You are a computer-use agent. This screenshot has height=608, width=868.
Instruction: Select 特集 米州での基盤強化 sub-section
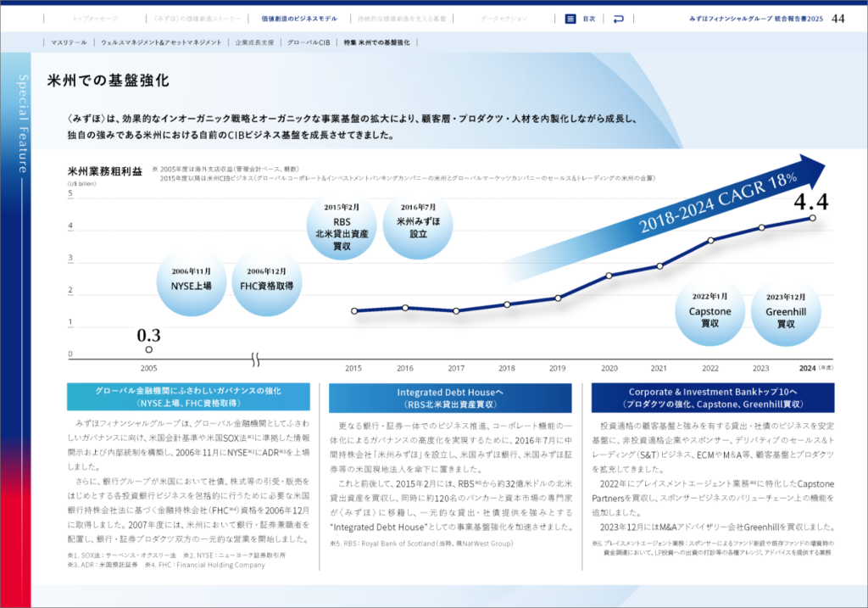(377, 42)
